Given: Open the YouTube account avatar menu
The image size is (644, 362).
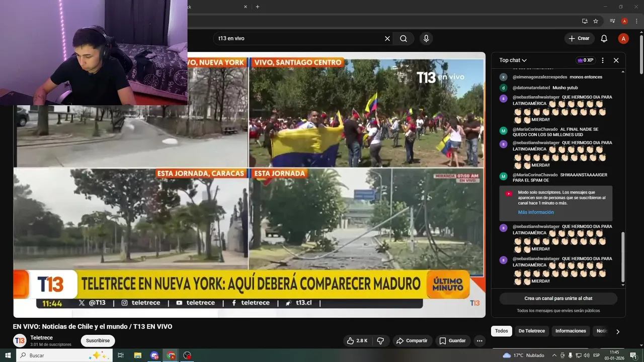Looking at the screenshot, I should (x=623, y=39).
